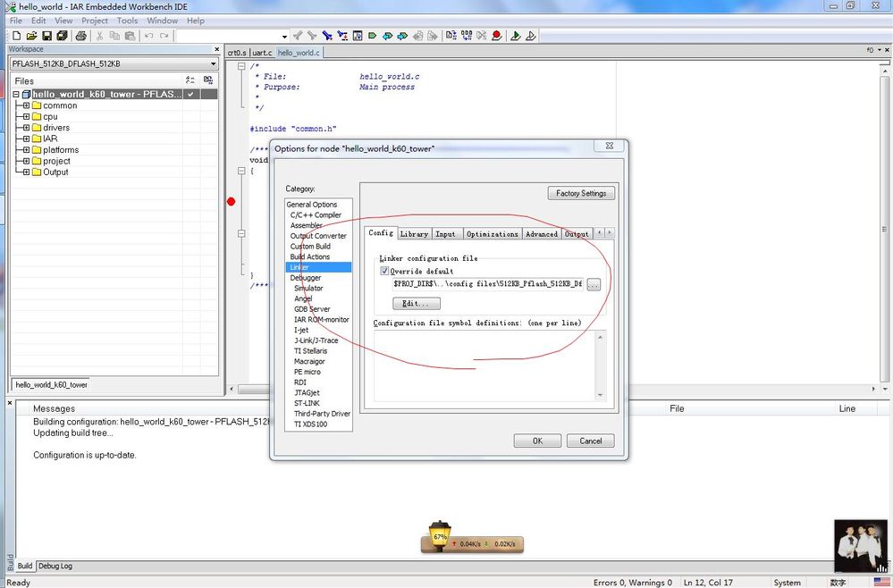Screen dimensions: 893x588
Task: Open the Project menu
Action: point(94,21)
